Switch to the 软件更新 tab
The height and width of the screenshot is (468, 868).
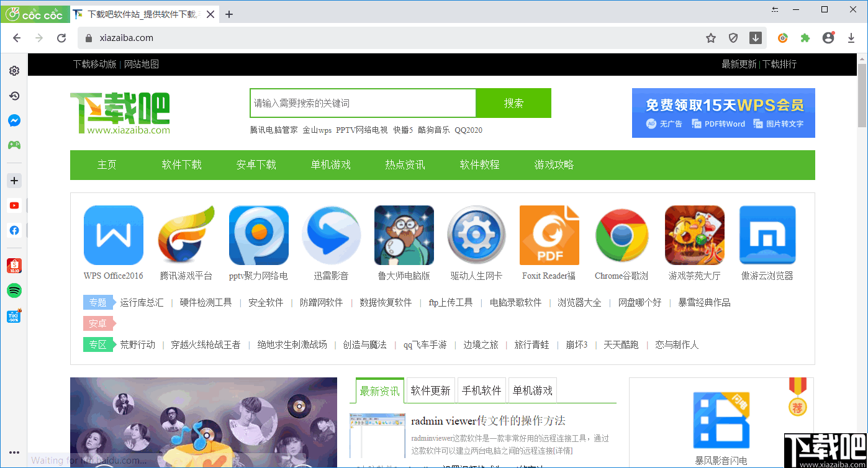(x=430, y=390)
